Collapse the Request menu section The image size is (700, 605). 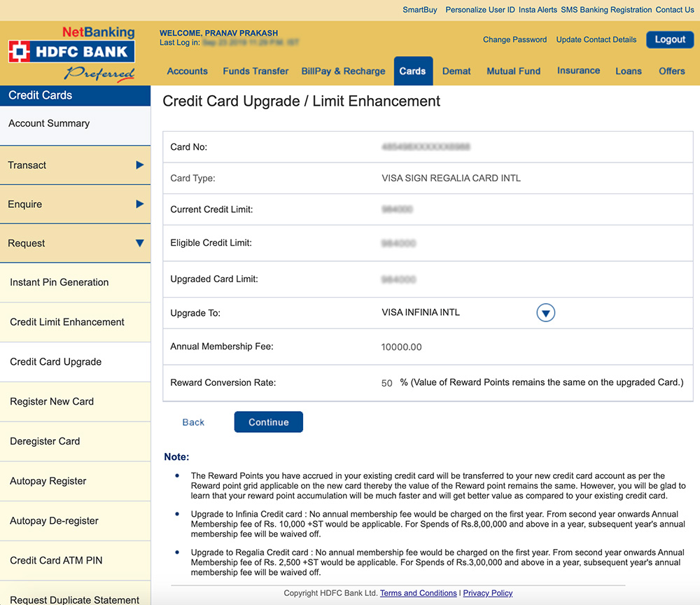pyautogui.click(x=75, y=244)
